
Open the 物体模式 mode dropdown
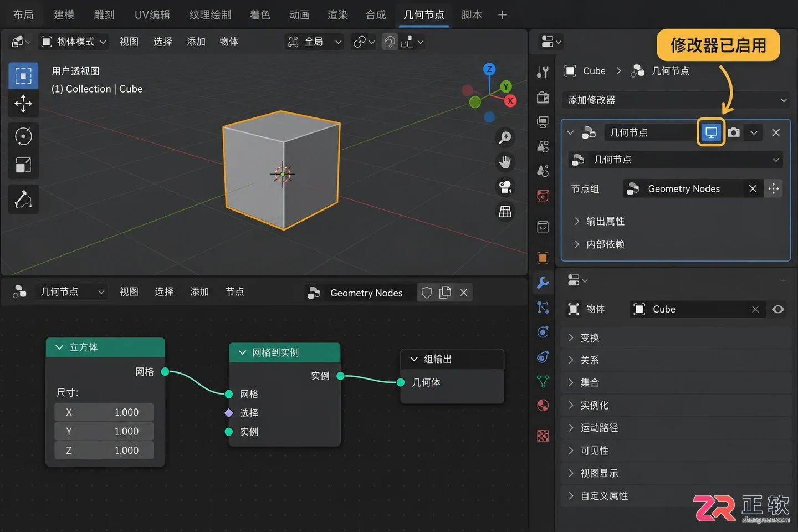pyautogui.click(x=74, y=42)
